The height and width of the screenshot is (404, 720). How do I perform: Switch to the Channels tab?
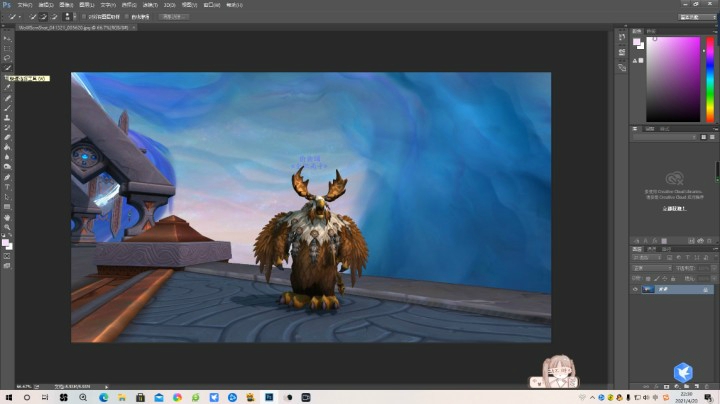(x=651, y=249)
